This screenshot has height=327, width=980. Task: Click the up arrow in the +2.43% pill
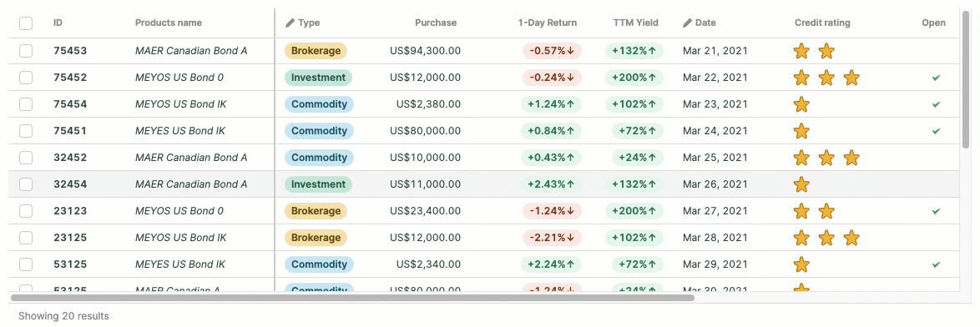pos(571,184)
